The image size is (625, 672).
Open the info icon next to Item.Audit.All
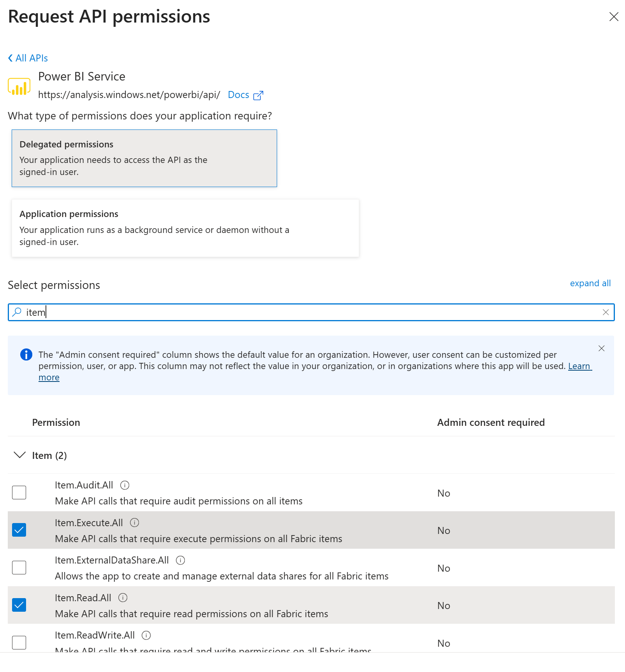125,485
